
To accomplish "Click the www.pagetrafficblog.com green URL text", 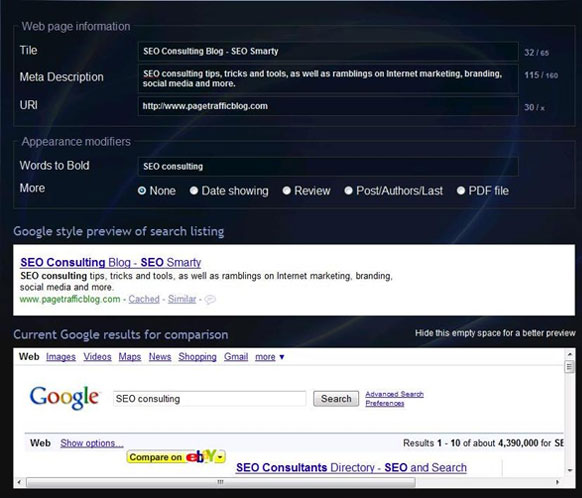I will [70, 299].
